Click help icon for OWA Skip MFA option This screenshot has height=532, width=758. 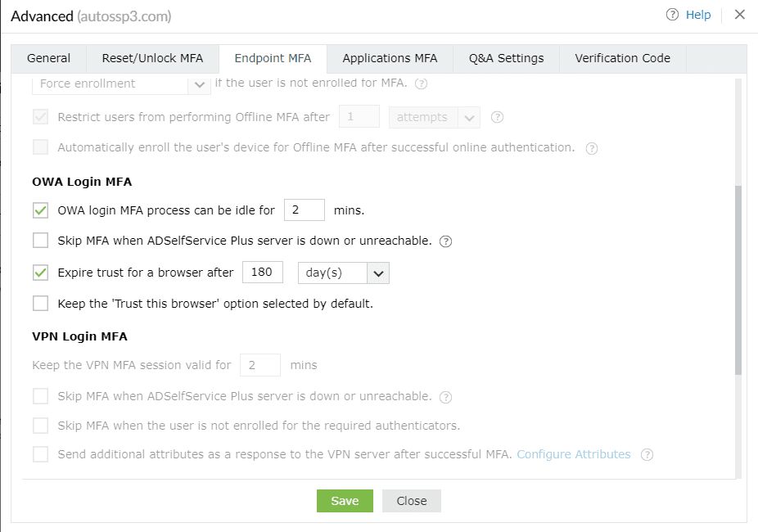tap(446, 241)
